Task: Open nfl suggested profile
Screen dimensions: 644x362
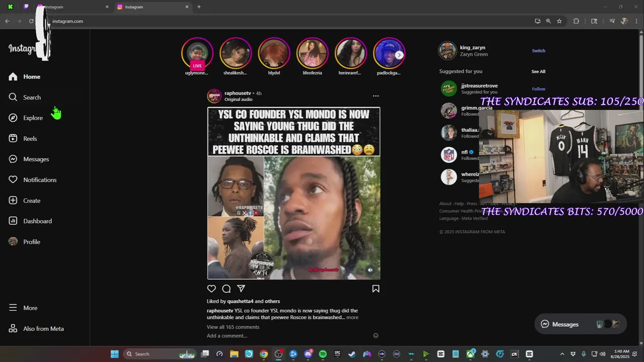Action: (464, 152)
